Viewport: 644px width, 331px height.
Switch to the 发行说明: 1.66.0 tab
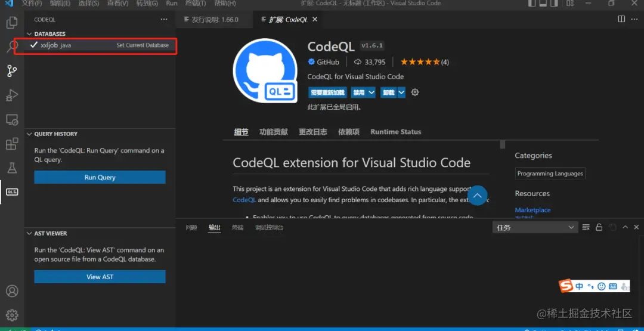point(215,19)
